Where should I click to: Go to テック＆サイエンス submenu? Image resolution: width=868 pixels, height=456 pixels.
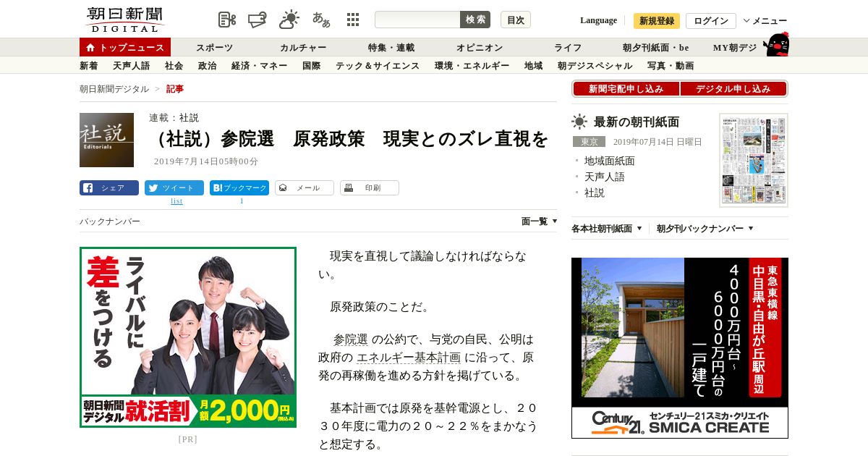tap(378, 66)
